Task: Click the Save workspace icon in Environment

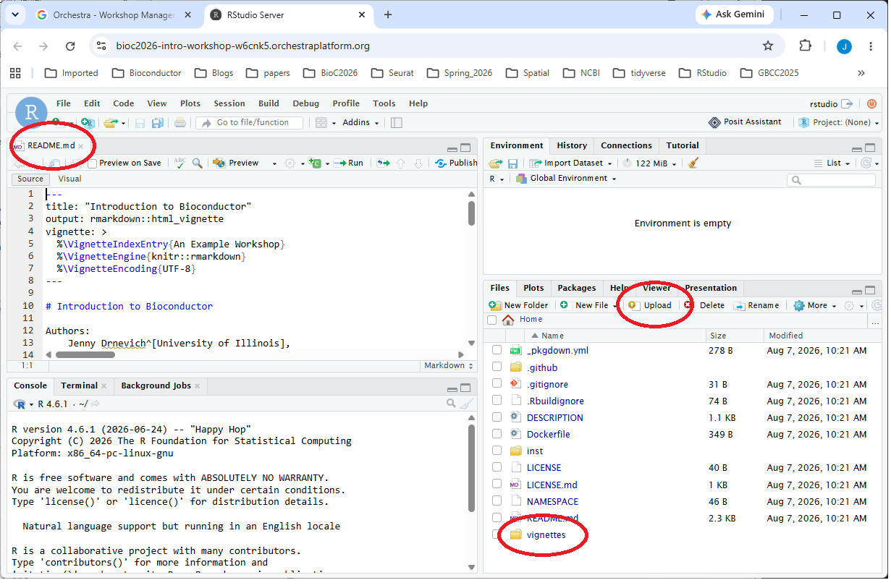Action: (x=512, y=163)
